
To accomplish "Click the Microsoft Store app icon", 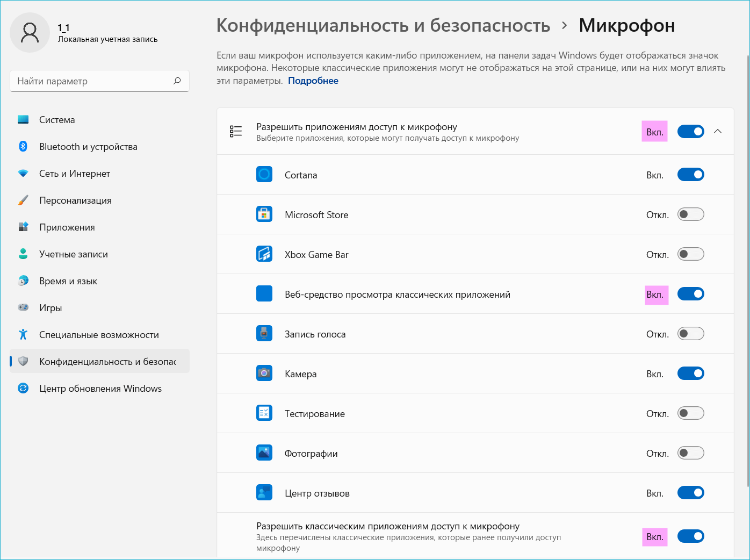I will point(264,214).
